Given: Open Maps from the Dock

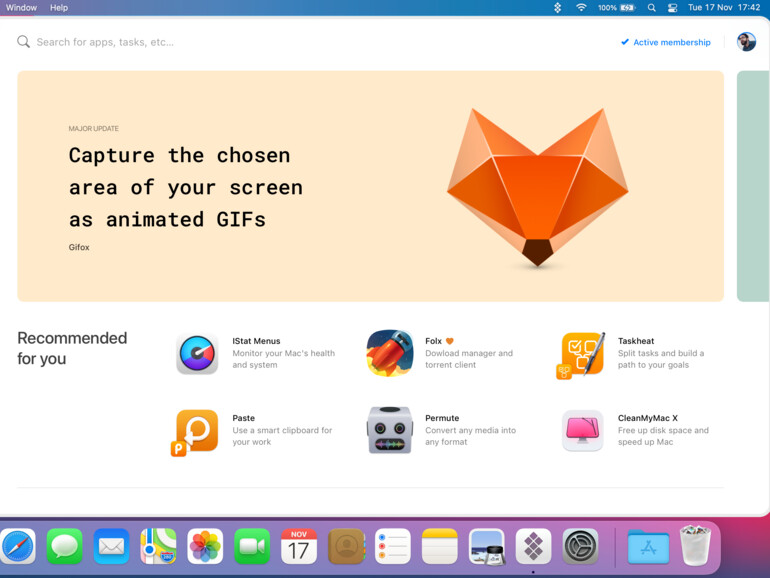Looking at the screenshot, I should click(x=158, y=546).
